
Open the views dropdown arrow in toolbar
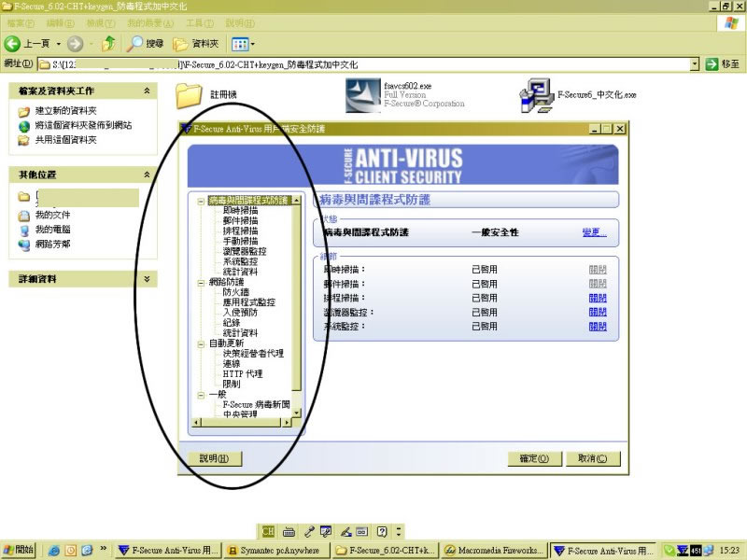coord(252,44)
